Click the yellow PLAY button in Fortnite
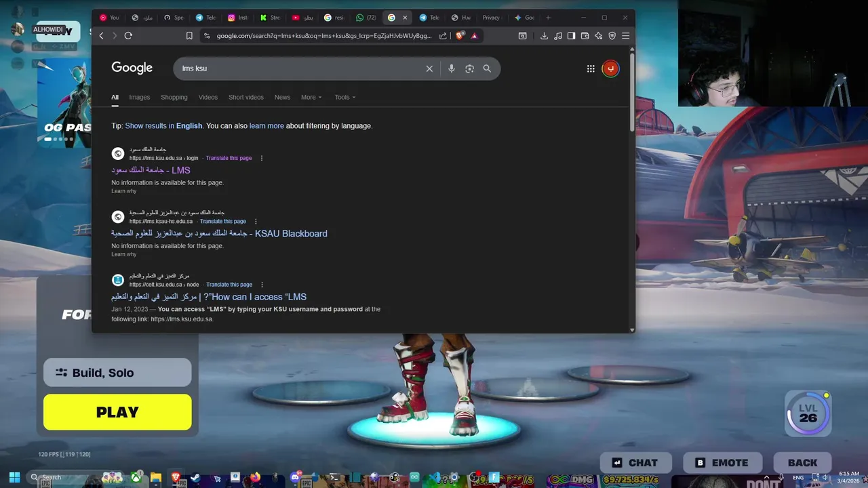Image resolution: width=868 pixels, height=488 pixels. pyautogui.click(x=117, y=412)
